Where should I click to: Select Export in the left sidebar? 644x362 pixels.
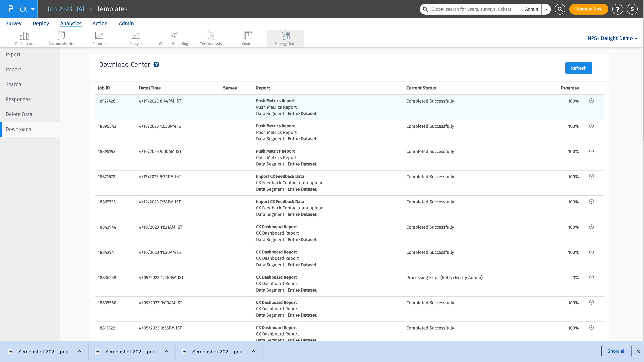coord(13,55)
